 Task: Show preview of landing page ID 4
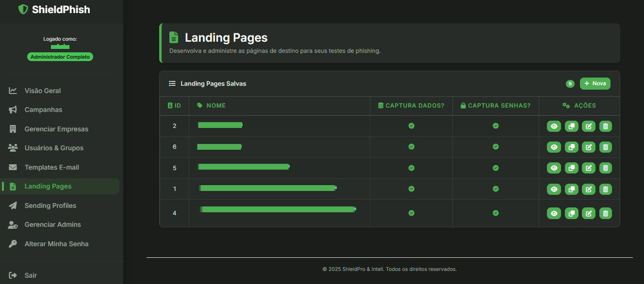[x=554, y=213]
